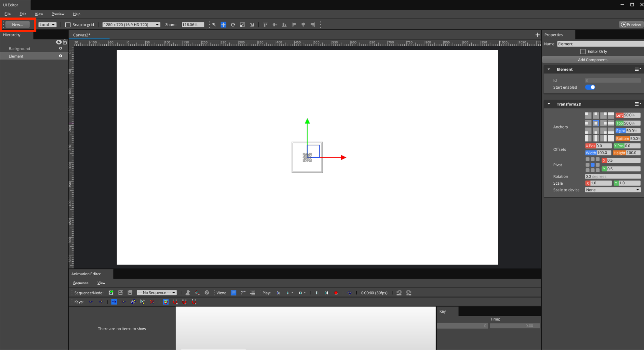The width and height of the screenshot is (644, 350).
Task: Click the New... button
Action: 17,24
